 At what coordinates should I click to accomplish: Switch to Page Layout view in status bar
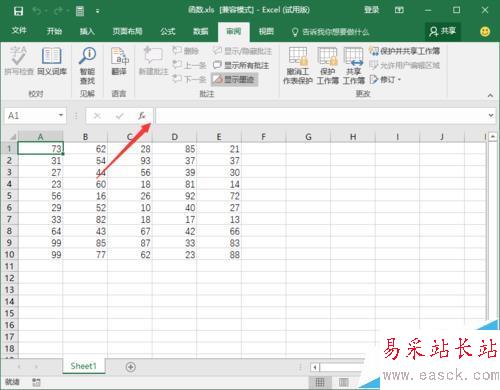point(344,382)
